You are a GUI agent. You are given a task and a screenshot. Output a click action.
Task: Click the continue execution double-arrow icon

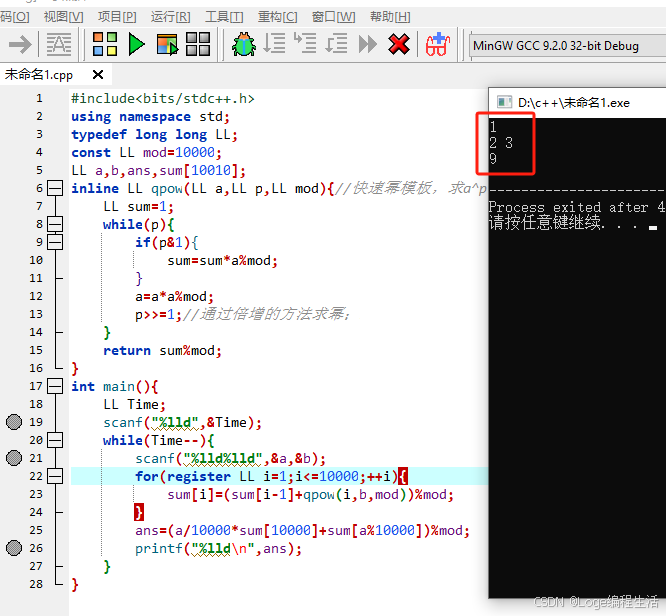[x=367, y=44]
